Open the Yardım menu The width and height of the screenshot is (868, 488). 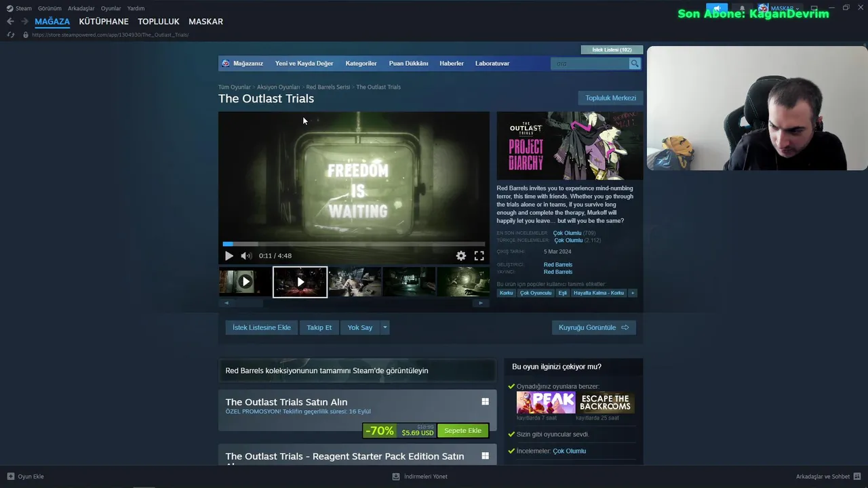136,8
